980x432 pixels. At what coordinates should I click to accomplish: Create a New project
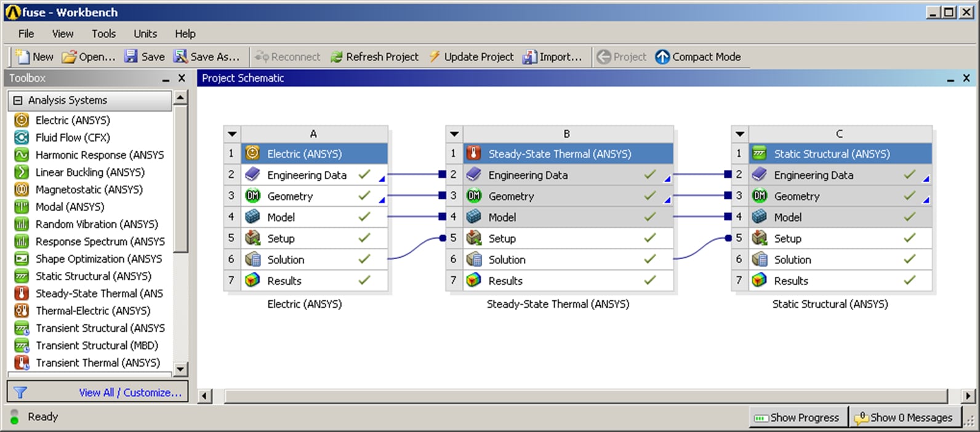(x=34, y=57)
